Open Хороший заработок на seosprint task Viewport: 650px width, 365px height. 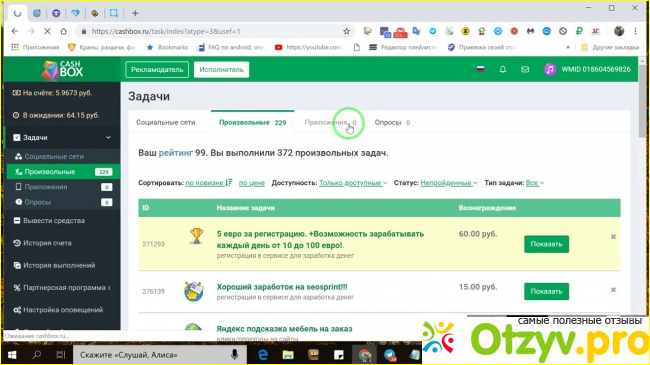click(282, 287)
